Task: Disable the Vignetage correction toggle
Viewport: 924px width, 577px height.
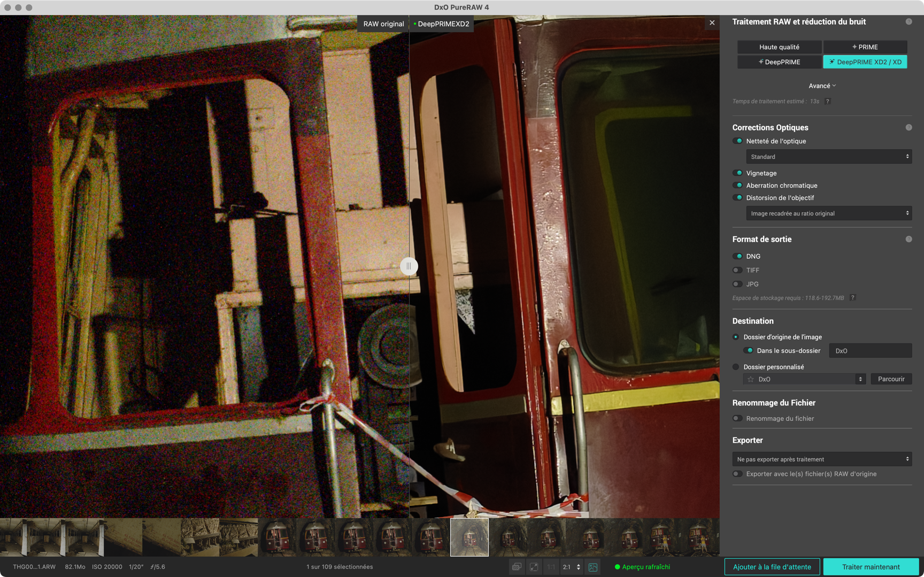Action: coord(738,173)
